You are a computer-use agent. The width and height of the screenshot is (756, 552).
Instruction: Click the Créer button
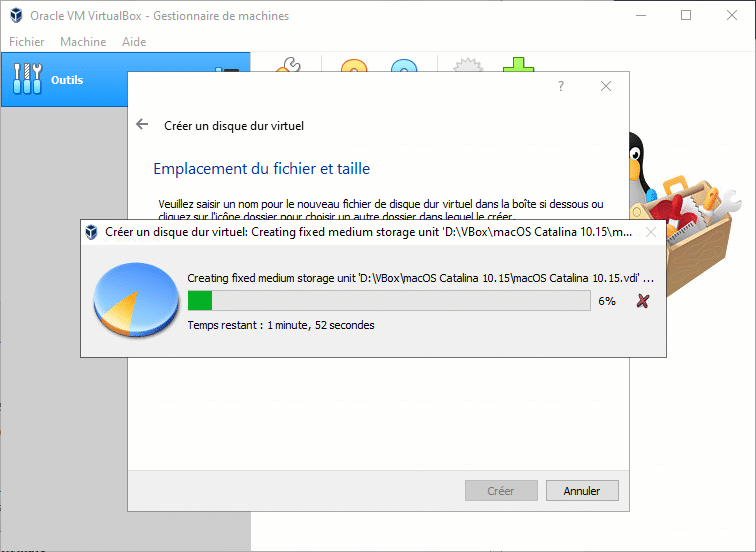click(500, 491)
